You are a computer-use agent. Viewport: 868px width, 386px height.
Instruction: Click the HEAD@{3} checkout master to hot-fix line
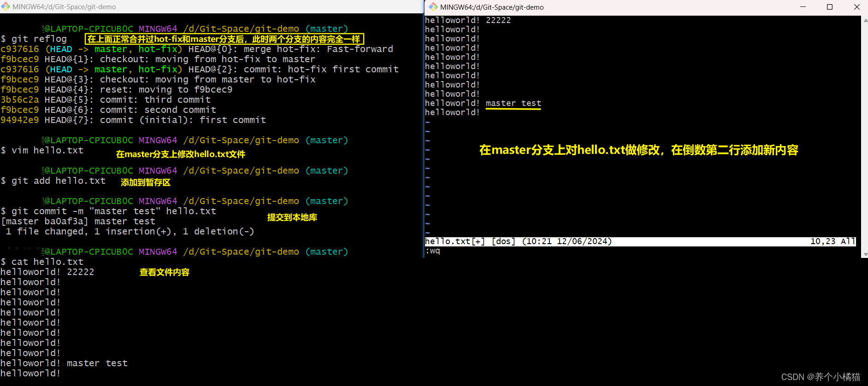click(158, 80)
